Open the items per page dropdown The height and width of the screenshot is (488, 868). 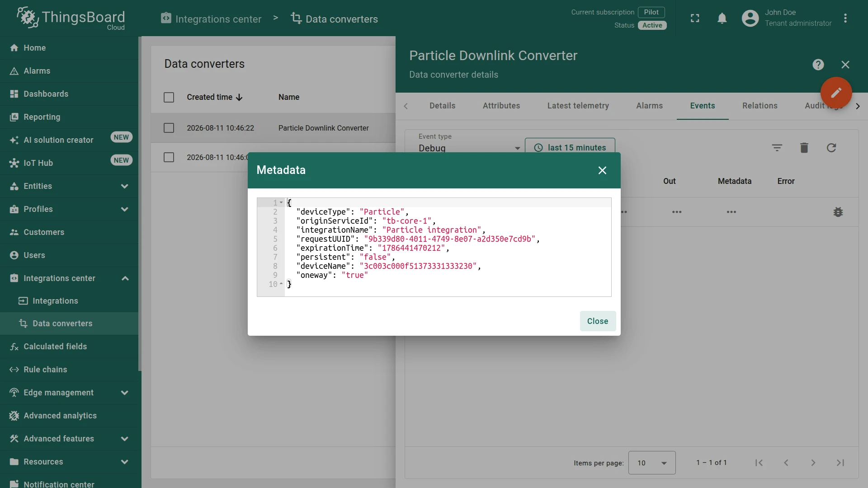tap(652, 463)
